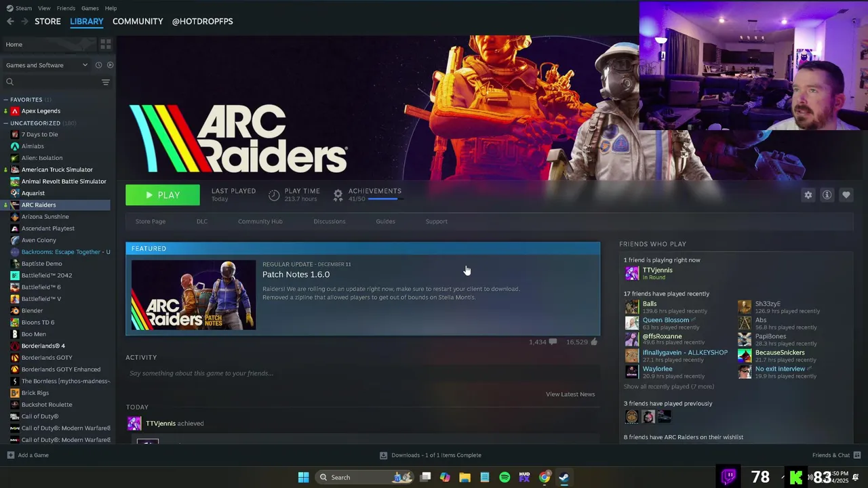Image resolution: width=868 pixels, height=488 pixels.
Task: Add ARC Raiders to favorites heart
Action: (846, 195)
